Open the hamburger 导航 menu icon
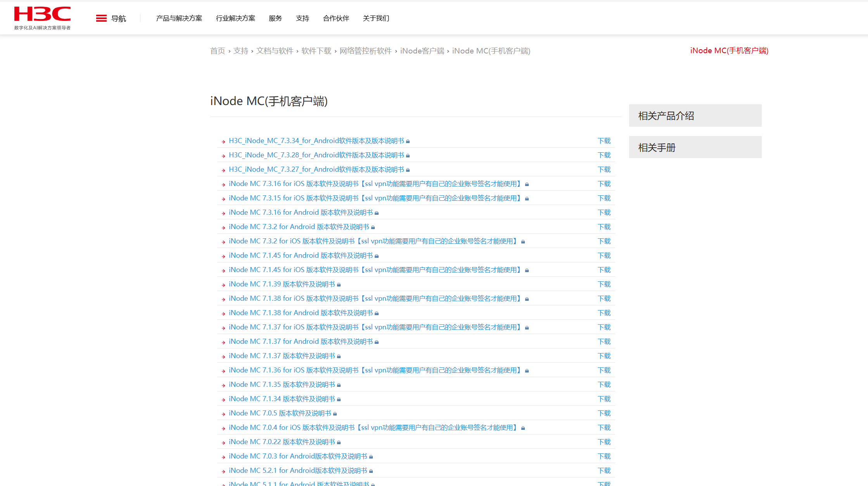The width and height of the screenshot is (868, 486). pos(101,18)
